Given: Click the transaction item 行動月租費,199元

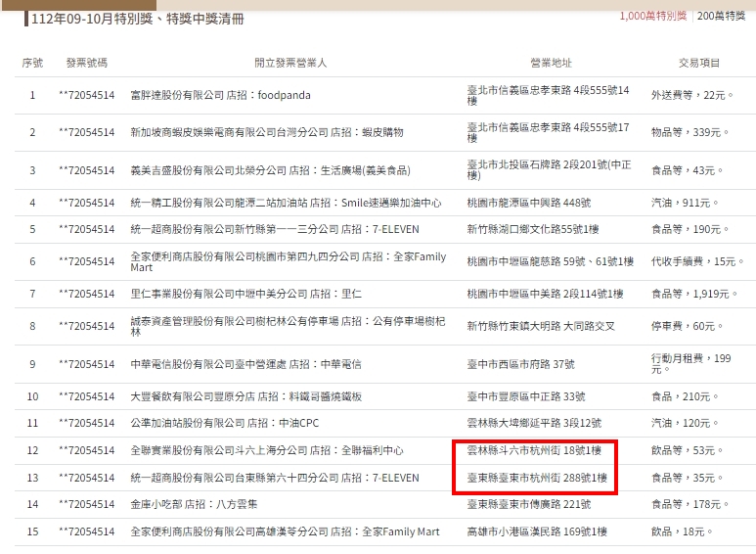Looking at the screenshot, I should pos(690,364).
